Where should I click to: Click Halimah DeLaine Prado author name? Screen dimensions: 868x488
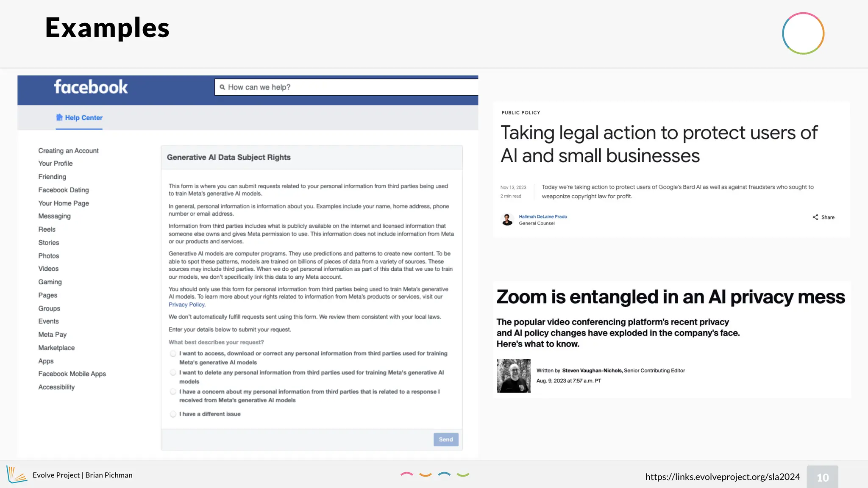click(542, 216)
